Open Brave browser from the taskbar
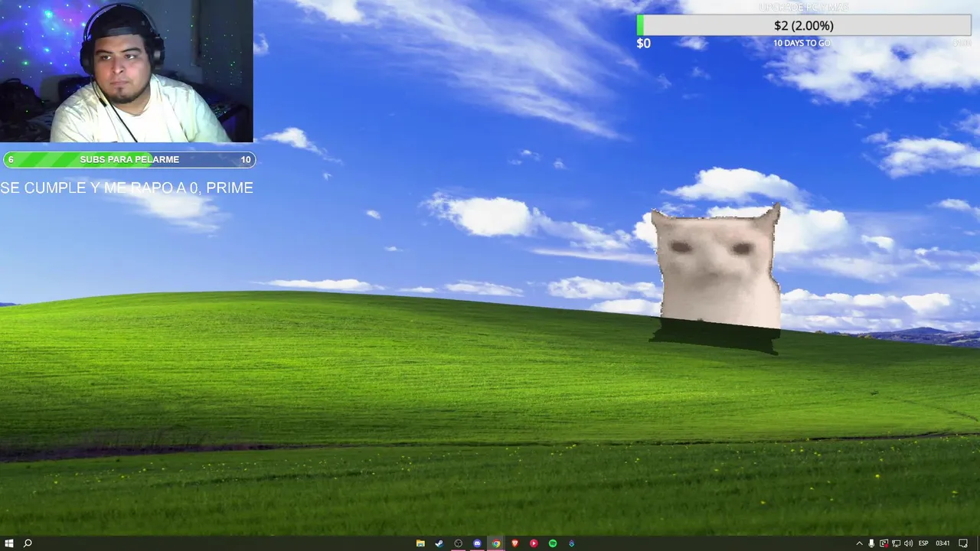 click(514, 543)
